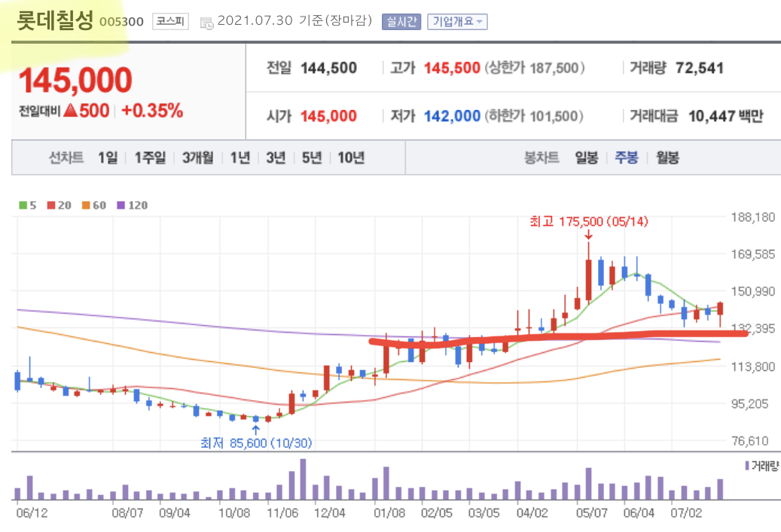Image resolution: width=781 pixels, height=532 pixels.
Task: Click the green 5 moving average legend swatch
Action: point(23,205)
